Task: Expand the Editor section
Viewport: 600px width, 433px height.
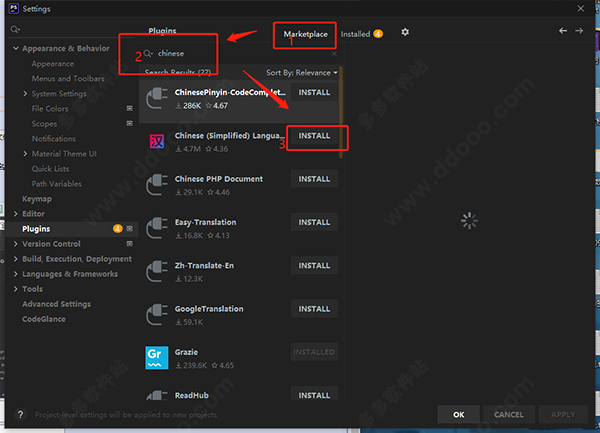Action: [16, 214]
